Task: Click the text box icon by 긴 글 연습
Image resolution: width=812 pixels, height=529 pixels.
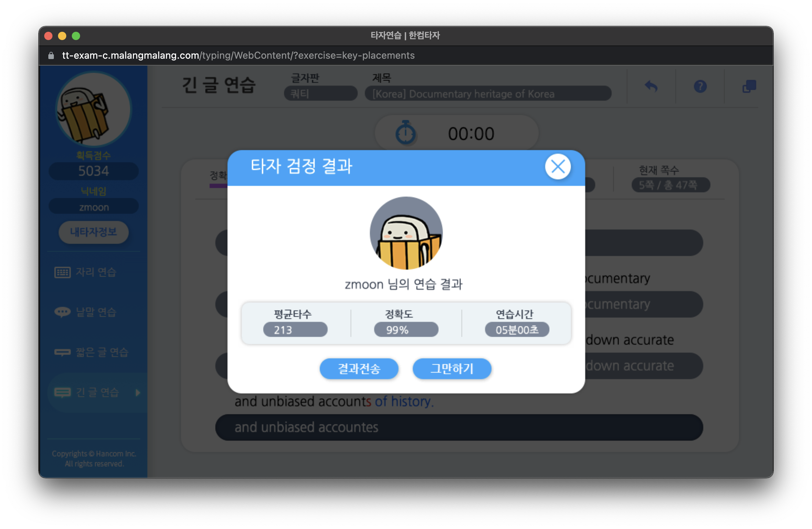Action: point(62,392)
